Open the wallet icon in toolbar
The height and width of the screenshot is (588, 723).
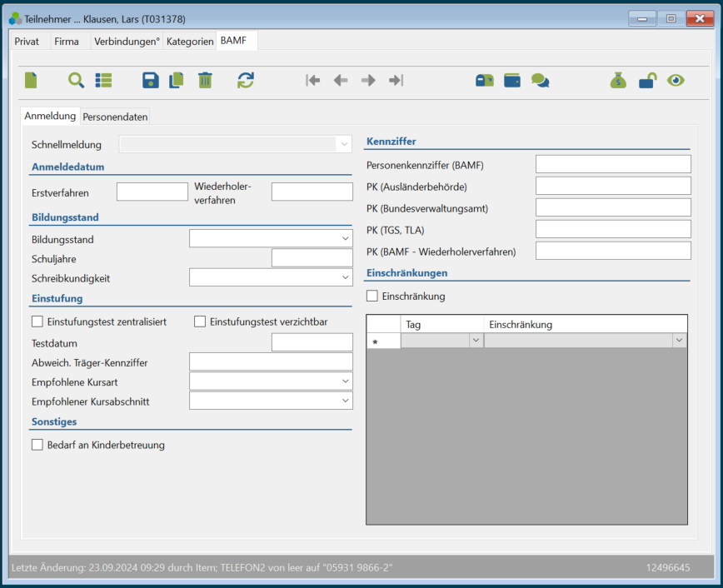tap(512, 81)
